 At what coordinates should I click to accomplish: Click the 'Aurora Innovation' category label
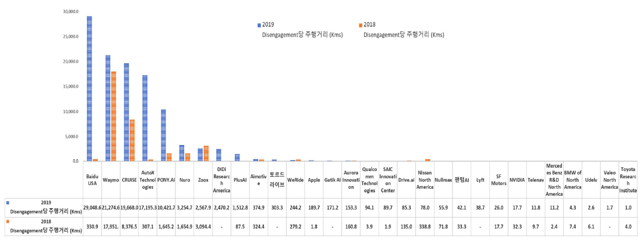click(x=350, y=180)
